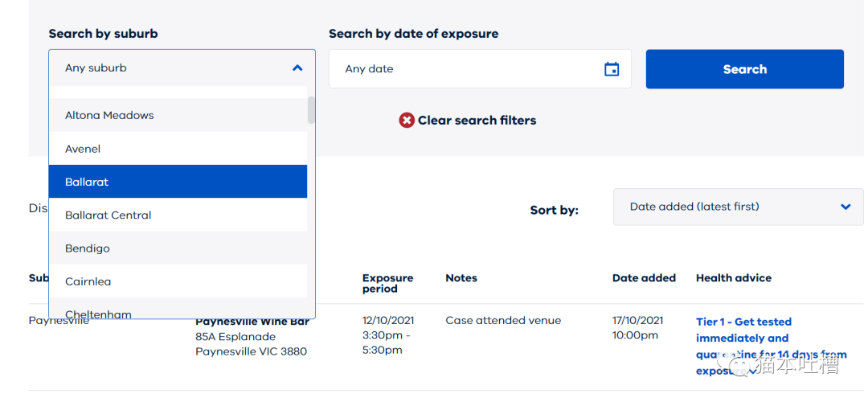Click the red X clear filters icon
The width and height of the screenshot is (868, 402).
(407, 120)
